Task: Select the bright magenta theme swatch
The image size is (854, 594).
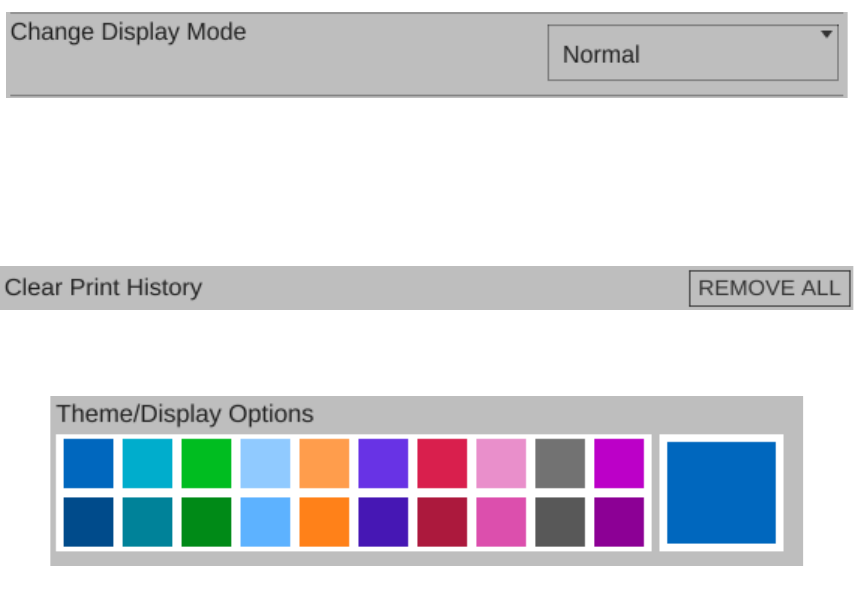Action: (619, 463)
